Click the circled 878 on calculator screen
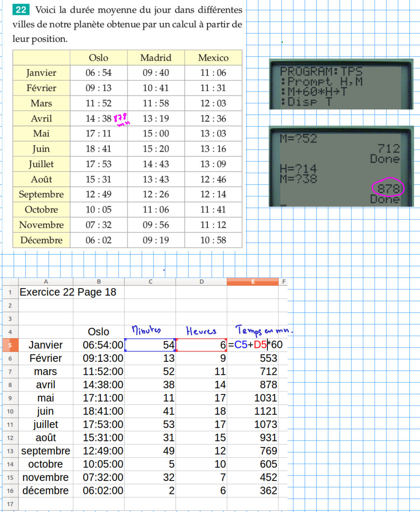 [388, 189]
